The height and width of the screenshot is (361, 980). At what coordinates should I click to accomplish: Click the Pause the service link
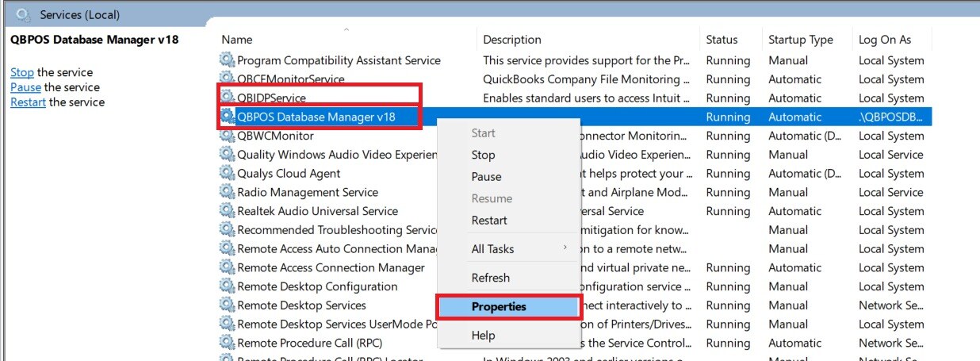pos(25,87)
